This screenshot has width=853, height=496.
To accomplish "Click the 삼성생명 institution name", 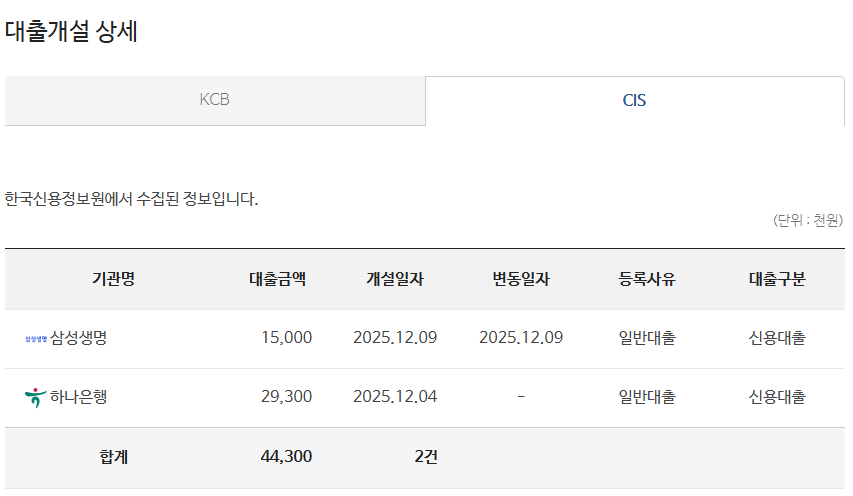I will 78,338.
